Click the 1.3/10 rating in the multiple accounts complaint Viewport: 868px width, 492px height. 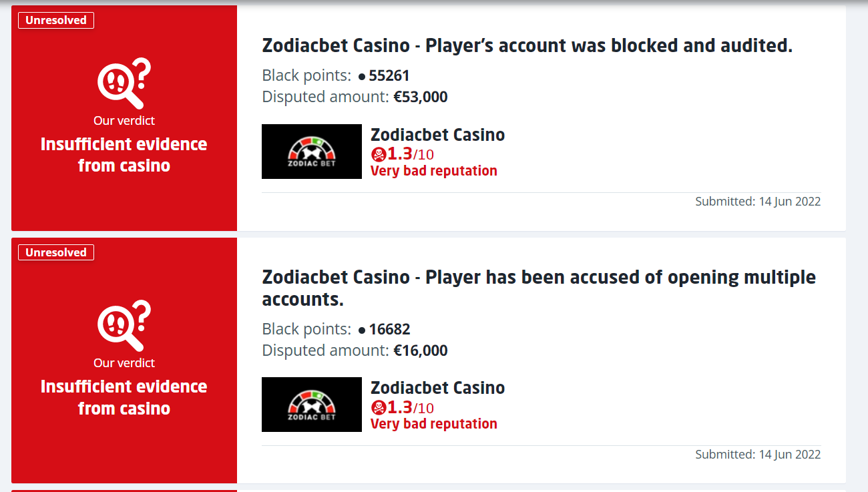(x=410, y=407)
